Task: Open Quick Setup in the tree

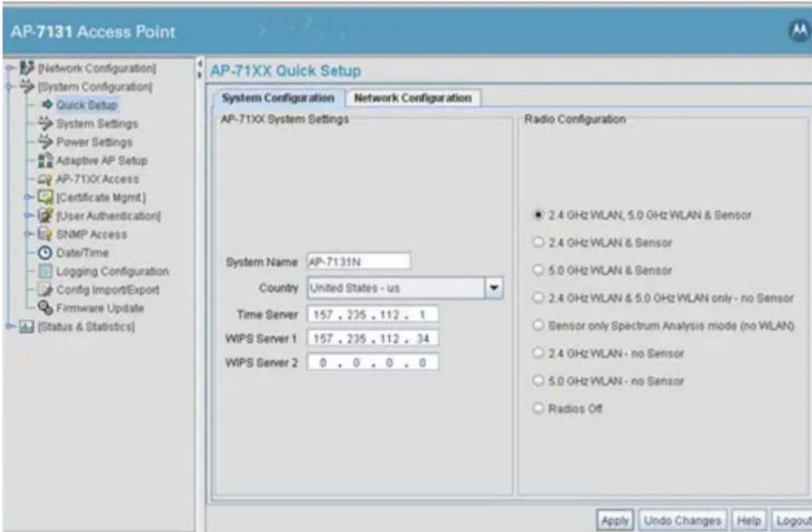Action: 88,104
